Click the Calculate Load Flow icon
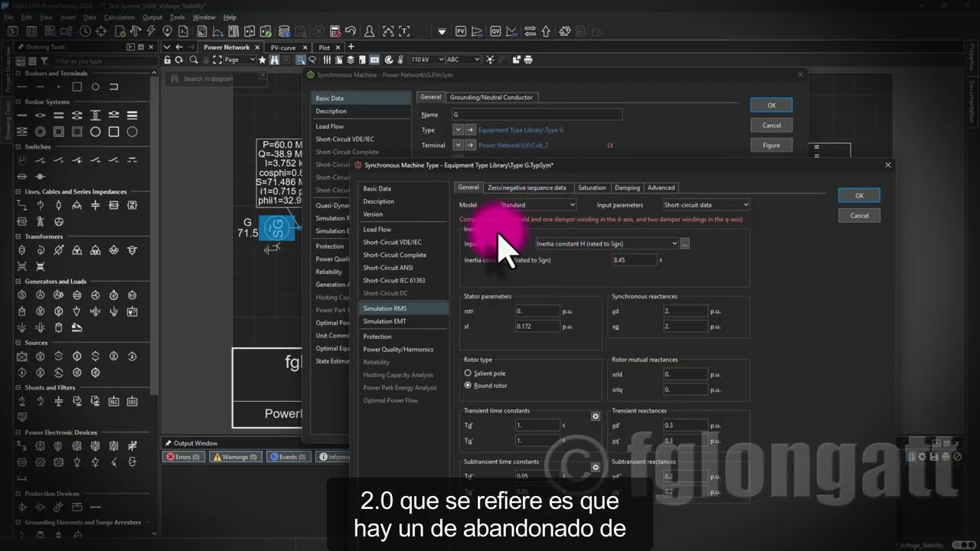 [136, 31]
